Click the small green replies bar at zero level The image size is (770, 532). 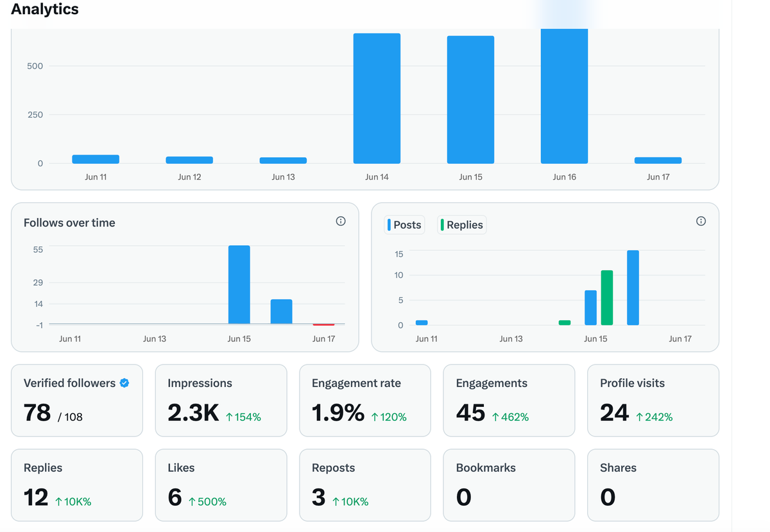click(565, 323)
